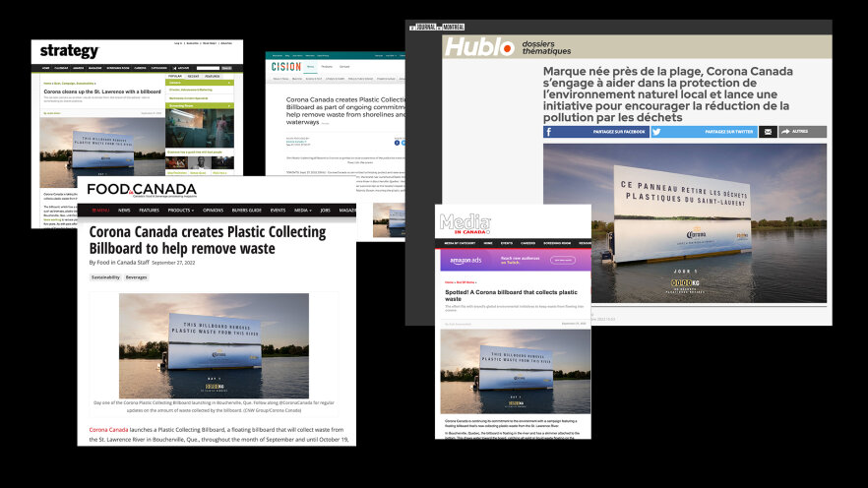This screenshot has width=868, height=488.
Task: Click the Screening Room video thumbnail on strategy
Action: 199,128
